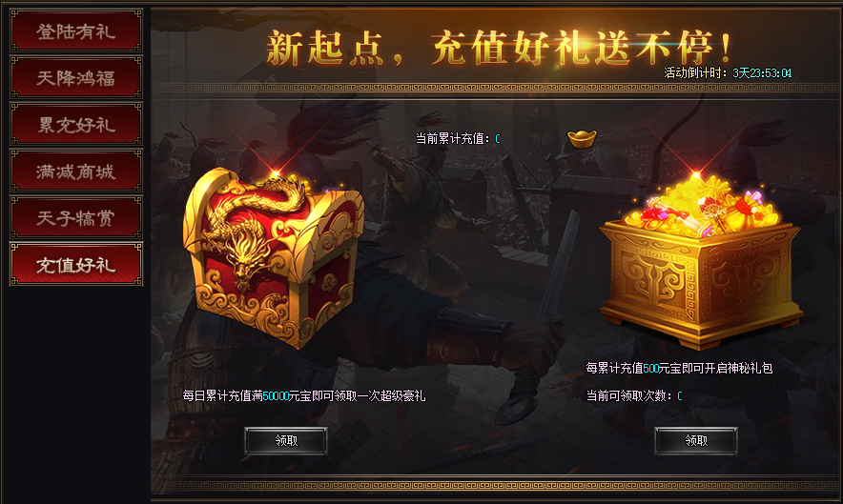Click the 每日累计充值满 description line
The width and height of the screenshot is (843, 504).
(x=304, y=396)
